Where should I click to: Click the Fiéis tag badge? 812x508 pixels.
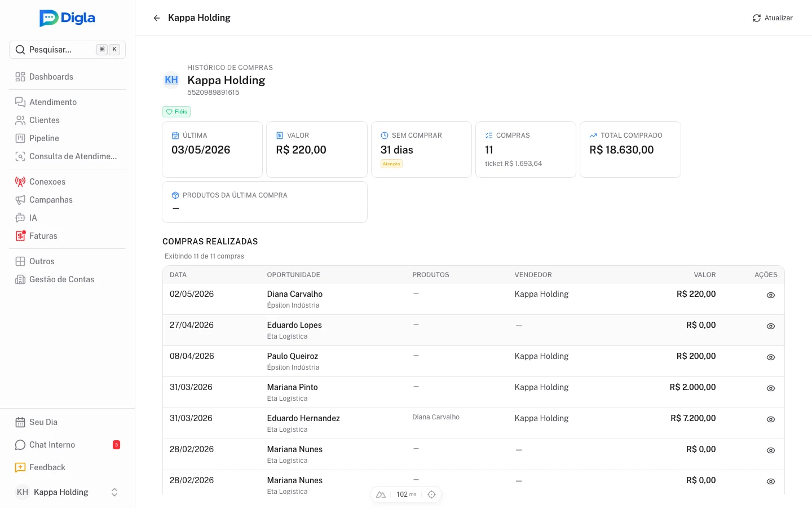pos(176,112)
